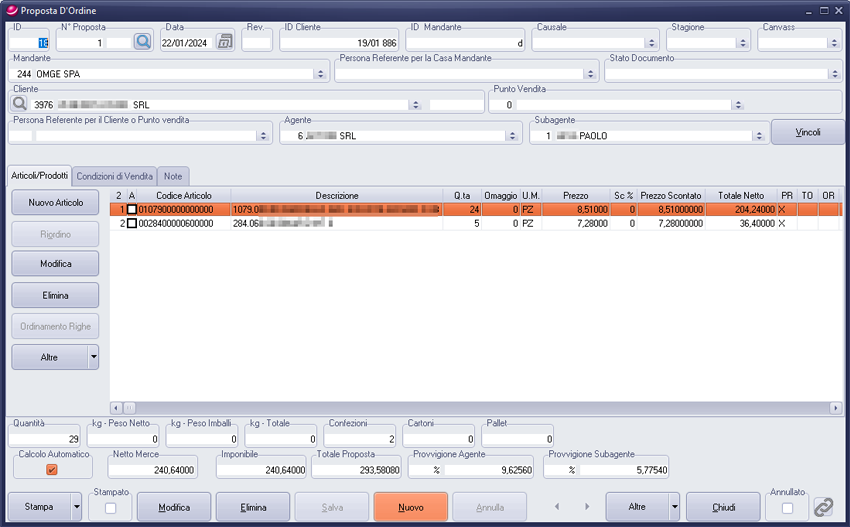This screenshot has width=850, height=527.
Task: Open the calendar picker for Data
Action: tap(224, 41)
